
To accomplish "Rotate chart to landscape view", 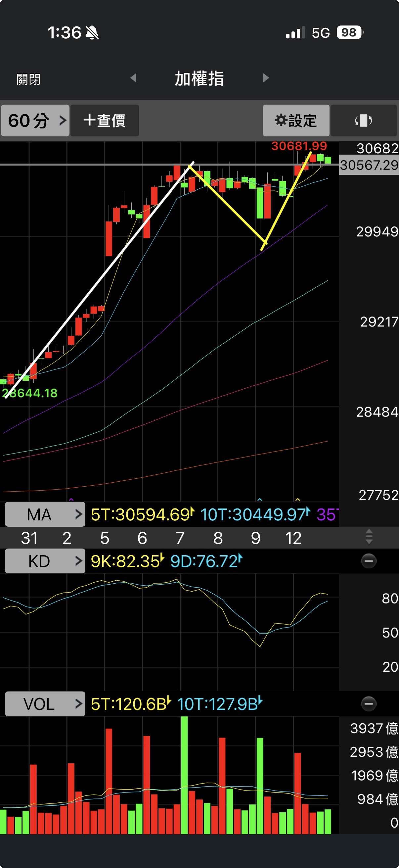I will tap(364, 120).
